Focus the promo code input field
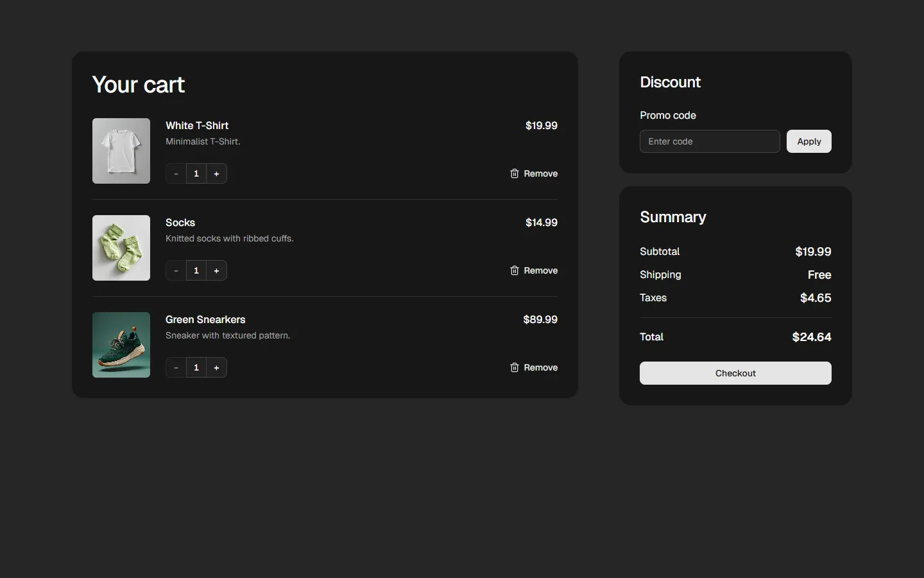Image resolution: width=924 pixels, height=578 pixels. 709,141
